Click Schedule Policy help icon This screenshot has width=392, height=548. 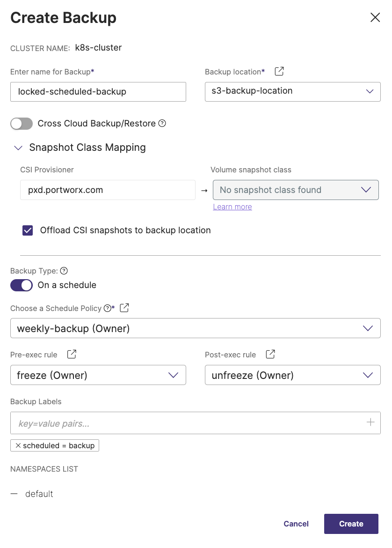pos(108,308)
